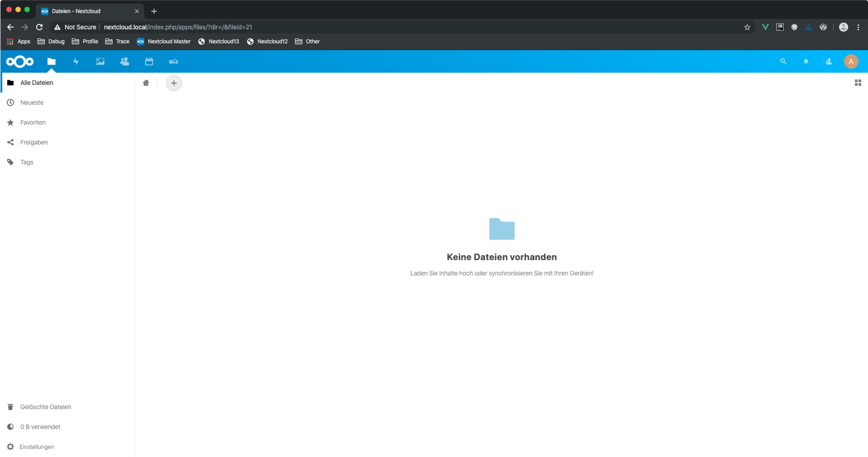Open the contacts menu in header

click(x=828, y=61)
